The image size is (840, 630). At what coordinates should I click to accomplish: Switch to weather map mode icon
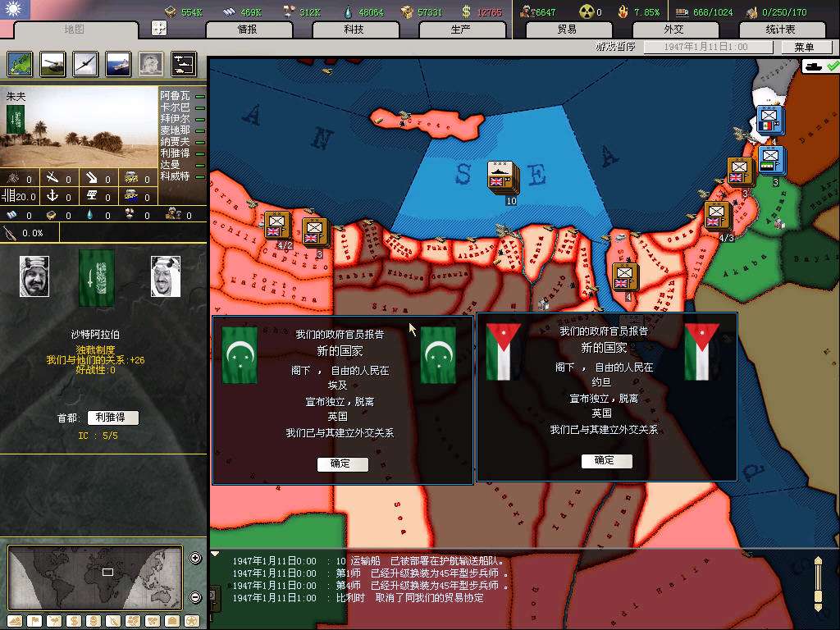pyautogui.click(x=55, y=621)
